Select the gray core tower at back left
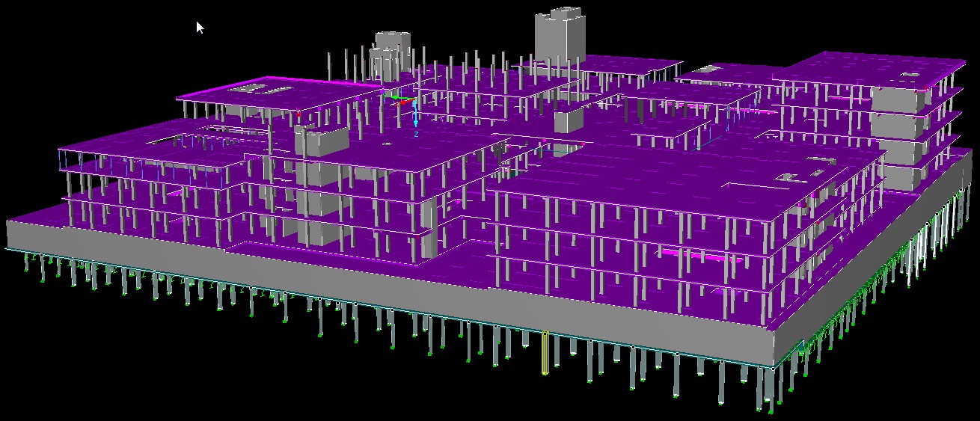This screenshot has width=980, height=421. 389,52
